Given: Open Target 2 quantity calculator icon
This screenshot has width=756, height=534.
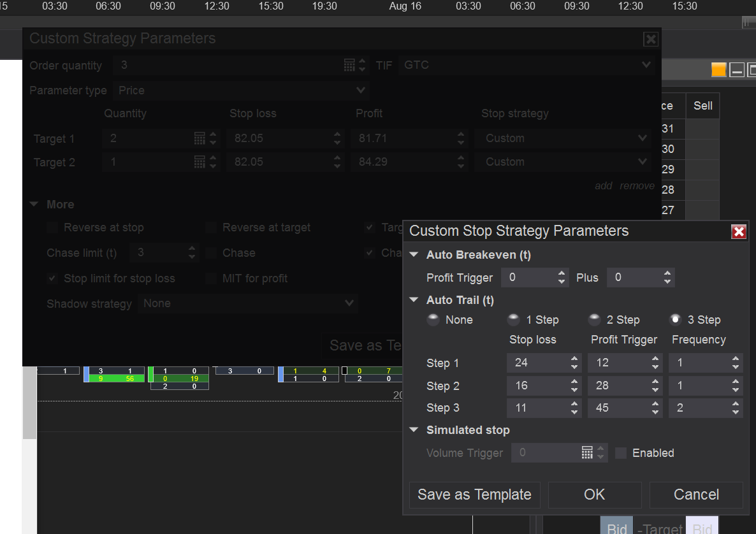Looking at the screenshot, I should pyautogui.click(x=200, y=162).
